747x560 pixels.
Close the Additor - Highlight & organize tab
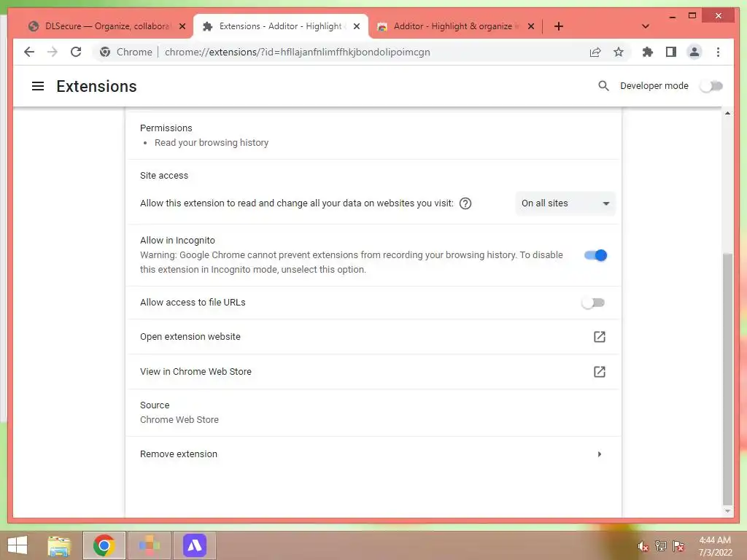[x=531, y=26]
